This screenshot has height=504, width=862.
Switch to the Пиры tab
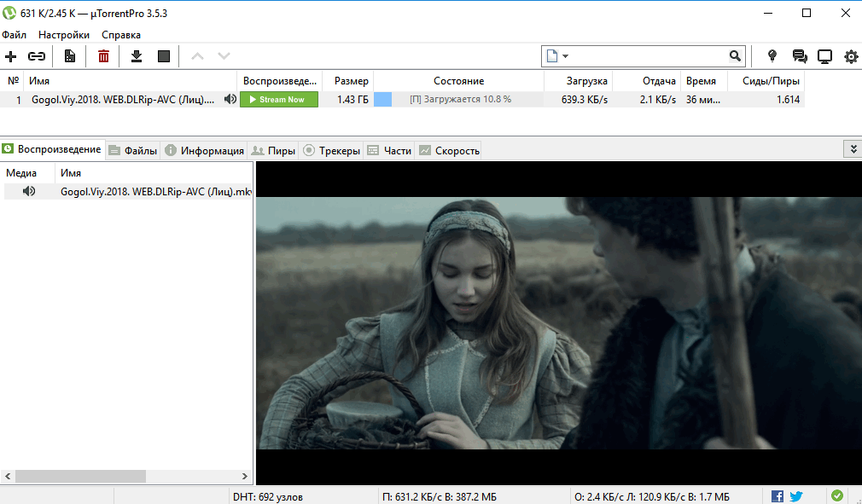[x=273, y=150]
